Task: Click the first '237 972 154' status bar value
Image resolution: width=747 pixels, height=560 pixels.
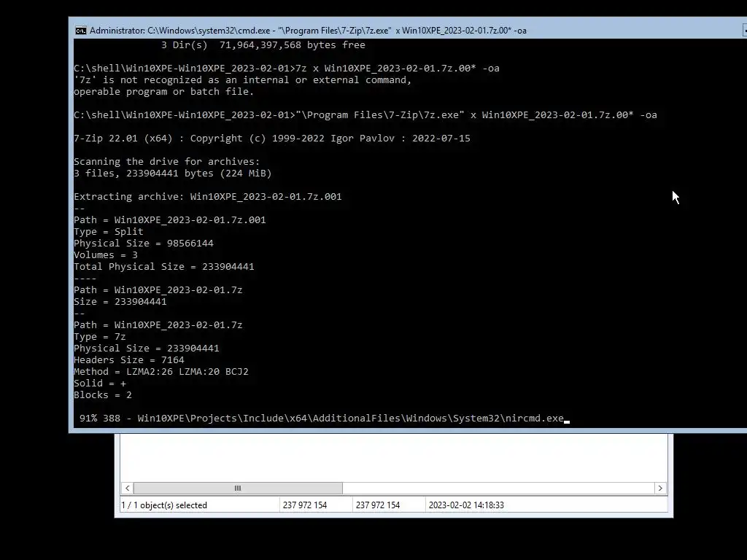Action: coord(305,505)
